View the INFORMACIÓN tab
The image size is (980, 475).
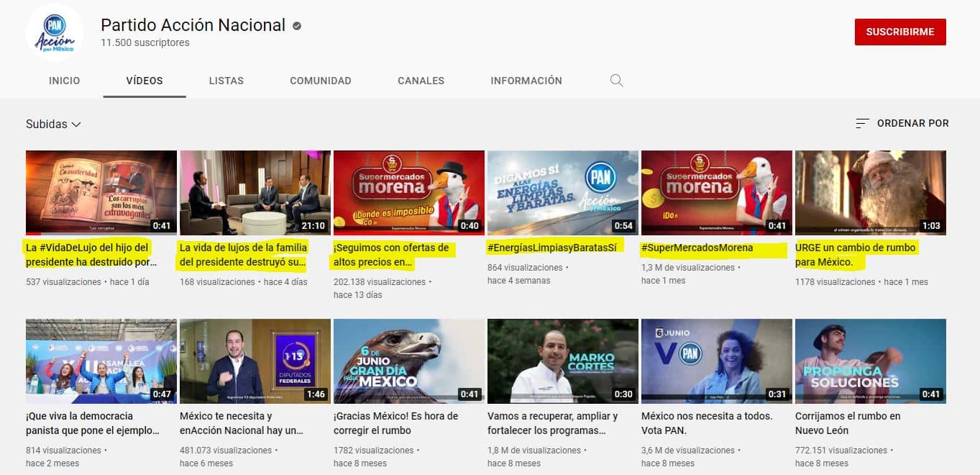click(526, 81)
